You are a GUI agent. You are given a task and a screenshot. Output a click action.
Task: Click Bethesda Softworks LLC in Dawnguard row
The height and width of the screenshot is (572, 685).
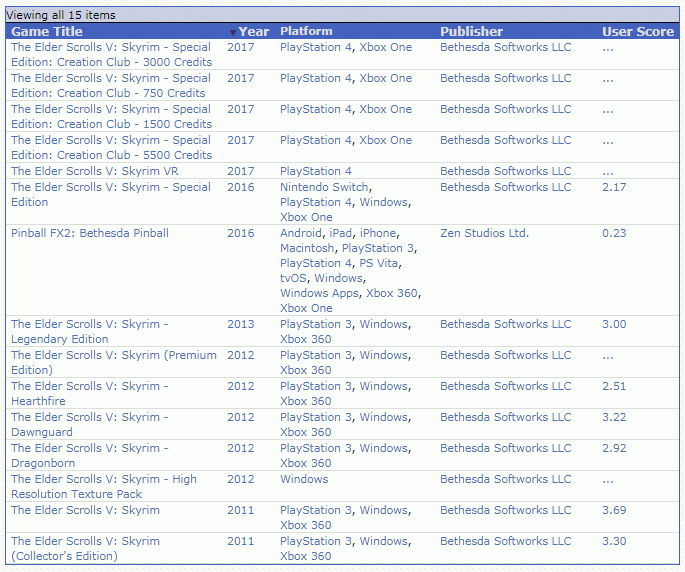pyautogui.click(x=505, y=417)
